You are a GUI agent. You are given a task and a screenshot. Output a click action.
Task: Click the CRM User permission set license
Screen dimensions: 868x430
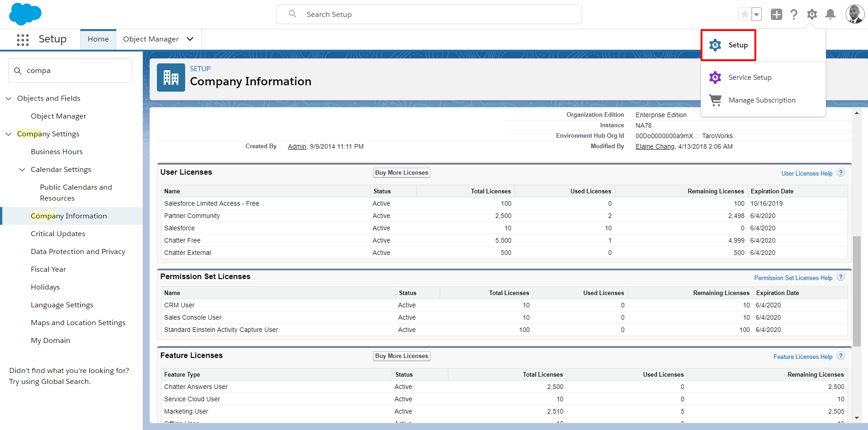coord(179,306)
